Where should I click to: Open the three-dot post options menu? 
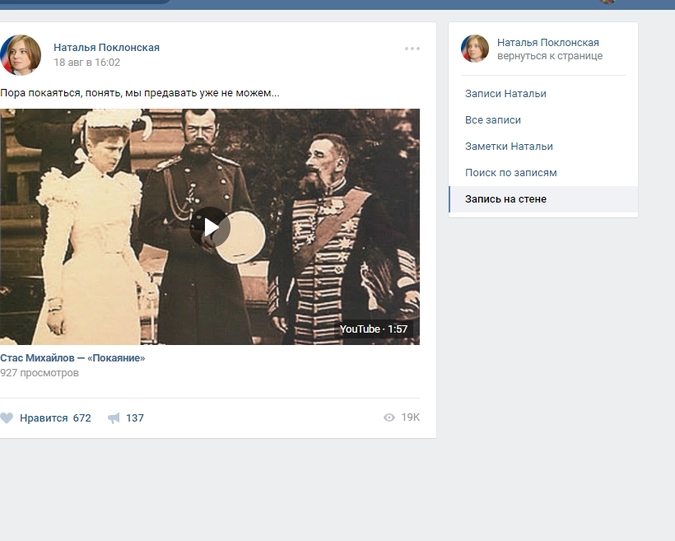click(x=412, y=48)
